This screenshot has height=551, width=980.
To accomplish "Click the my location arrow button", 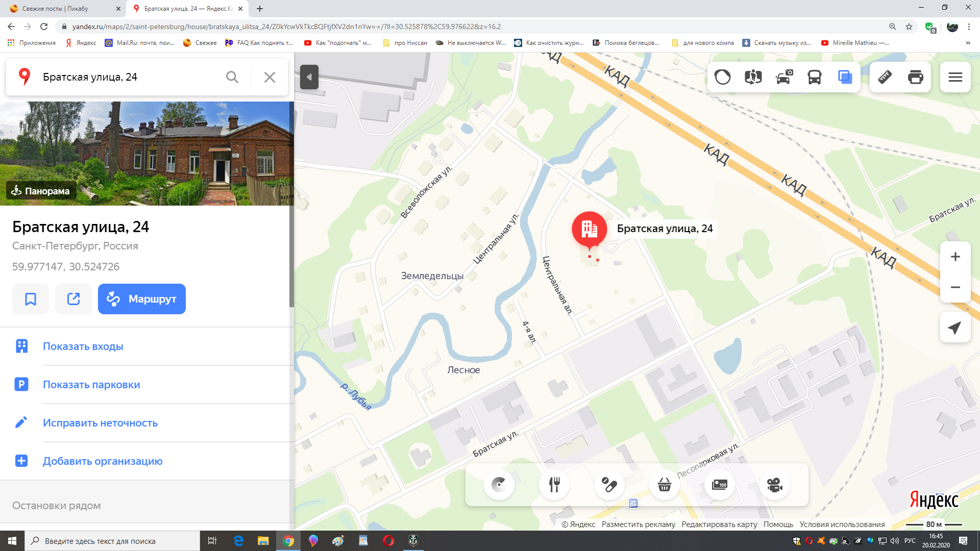I will point(954,328).
